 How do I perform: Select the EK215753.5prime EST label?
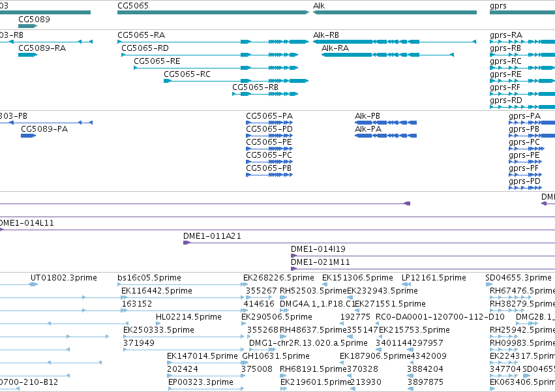[x=415, y=331]
